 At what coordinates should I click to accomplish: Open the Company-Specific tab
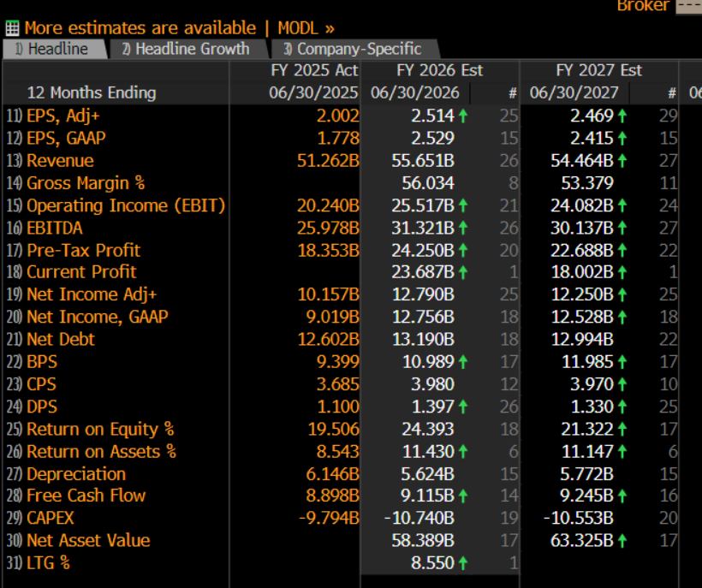(352, 49)
